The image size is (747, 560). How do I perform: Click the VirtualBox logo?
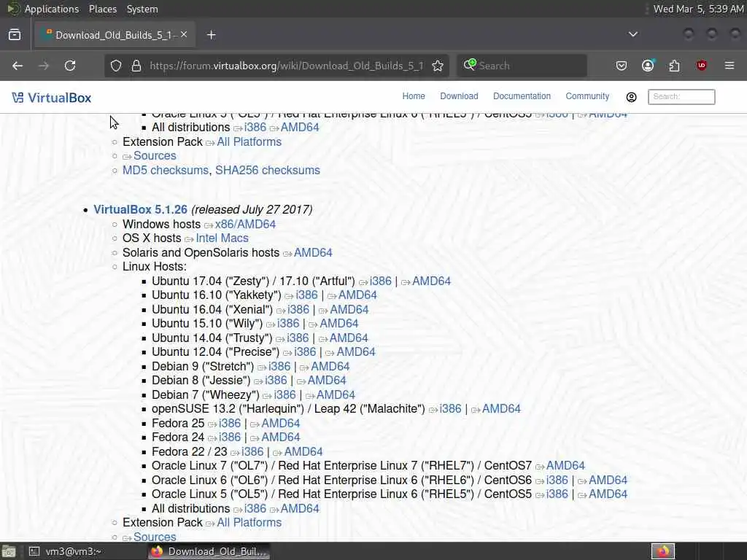(x=52, y=98)
